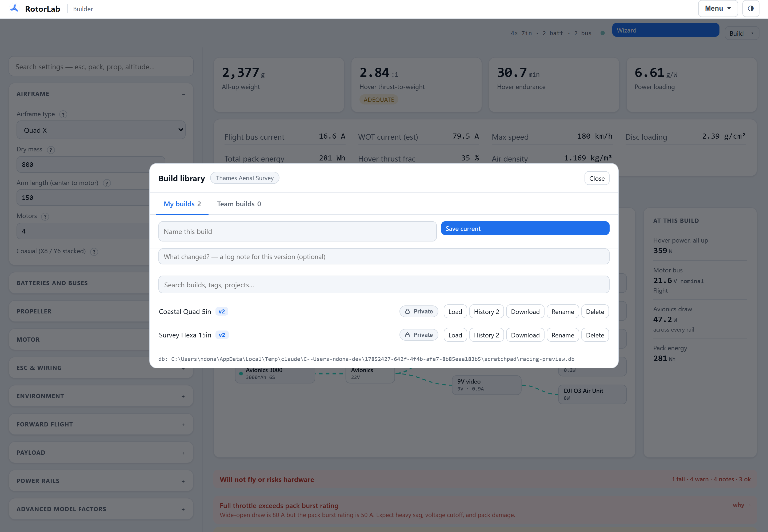768x532 pixels.
Task: Open the Airframe type help icon
Action: pyautogui.click(x=63, y=114)
